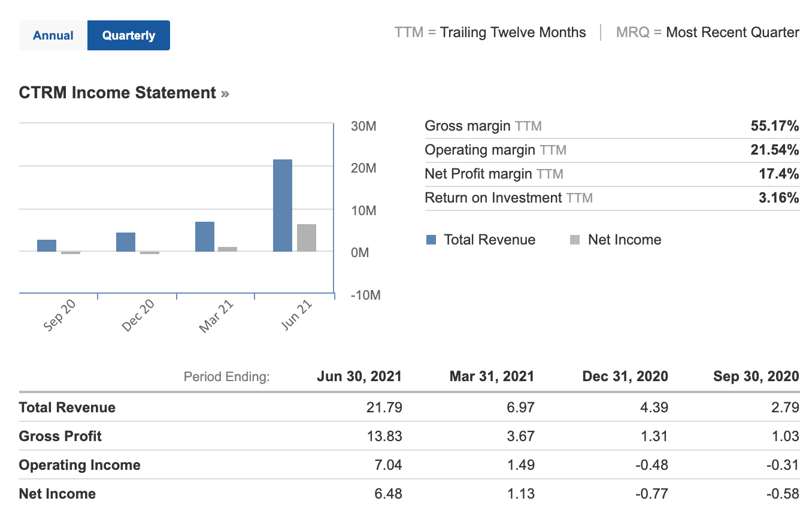This screenshot has width=812, height=519.
Task: Click the Total Revenue row label in table
Action: [x=67, y=408]
